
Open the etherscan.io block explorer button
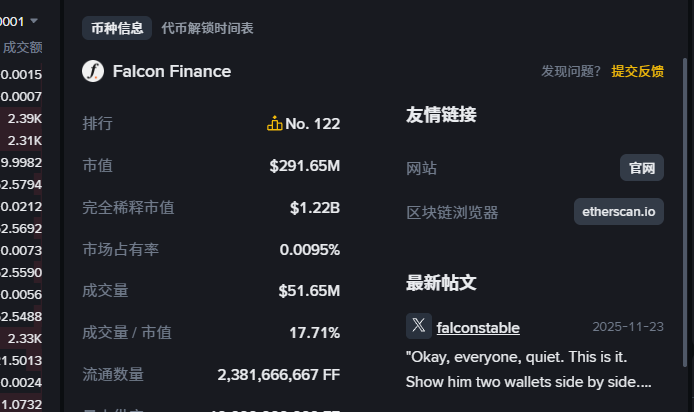(x=619, y=212)
